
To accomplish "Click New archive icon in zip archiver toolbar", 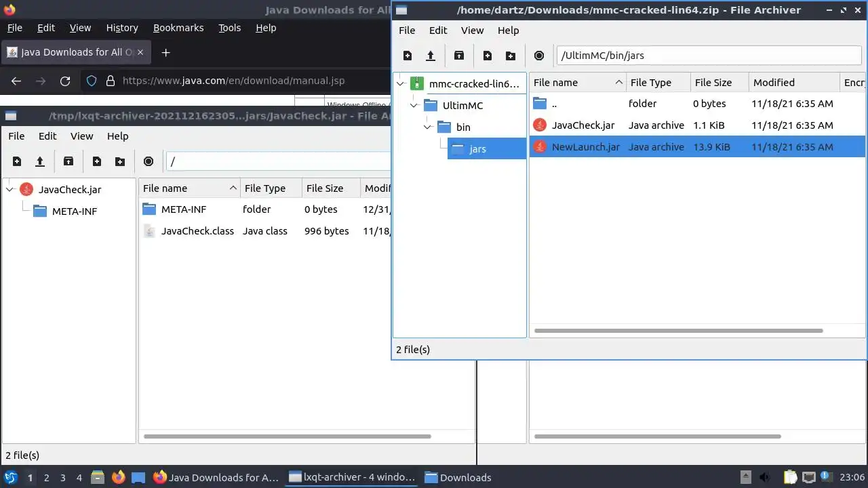I will tap(407, 56).
